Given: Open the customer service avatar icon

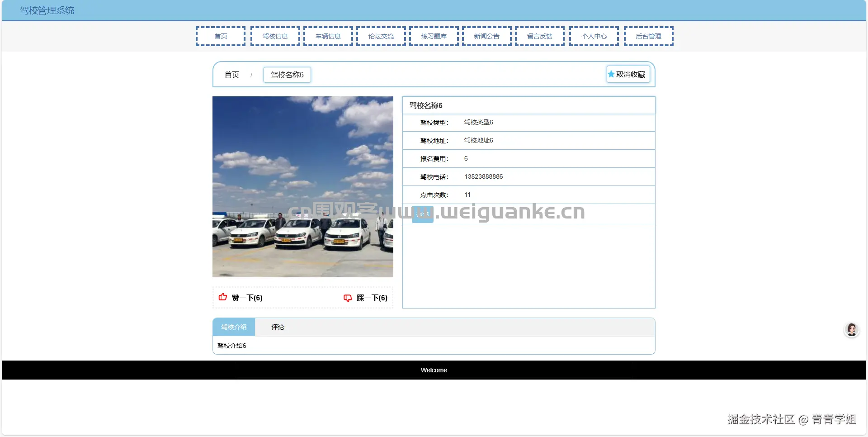Looking at the screenshot, I should pyautogui.click(x=852, y=330).
